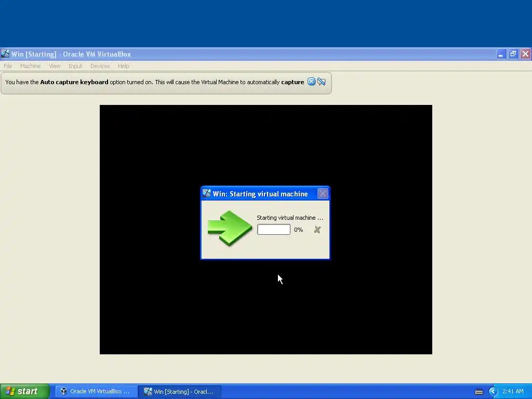Open the Windows Start menu
Image resolution: width=532 pixels, height=399 pixels.
pyautogui.click(x=25, y=391)
